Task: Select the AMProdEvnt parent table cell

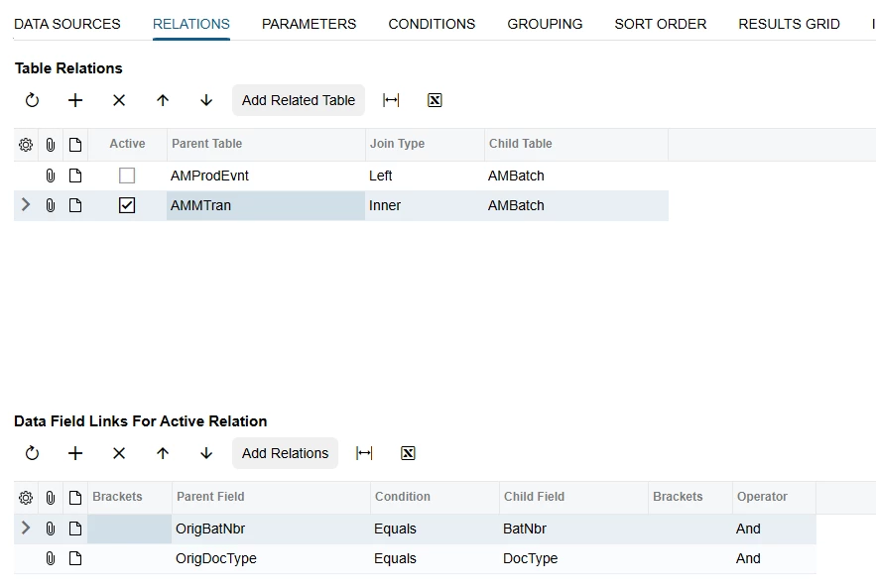Action: pyautogui.click(x=266, y=176)
